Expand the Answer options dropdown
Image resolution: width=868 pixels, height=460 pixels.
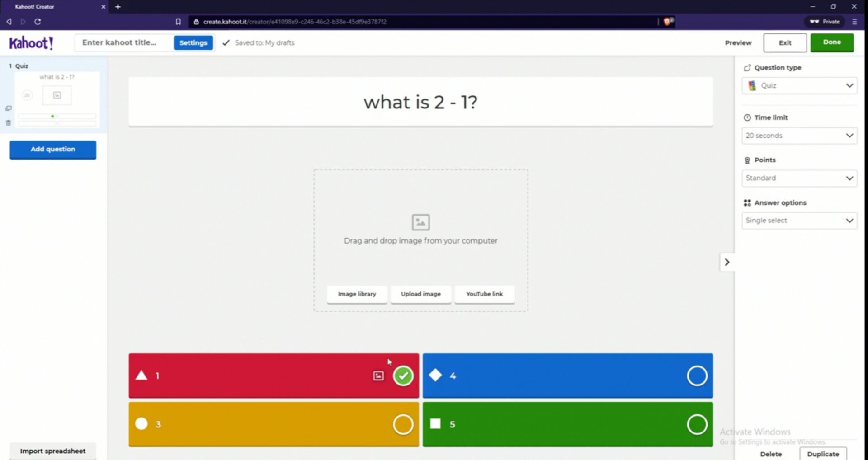coord(799,221)
